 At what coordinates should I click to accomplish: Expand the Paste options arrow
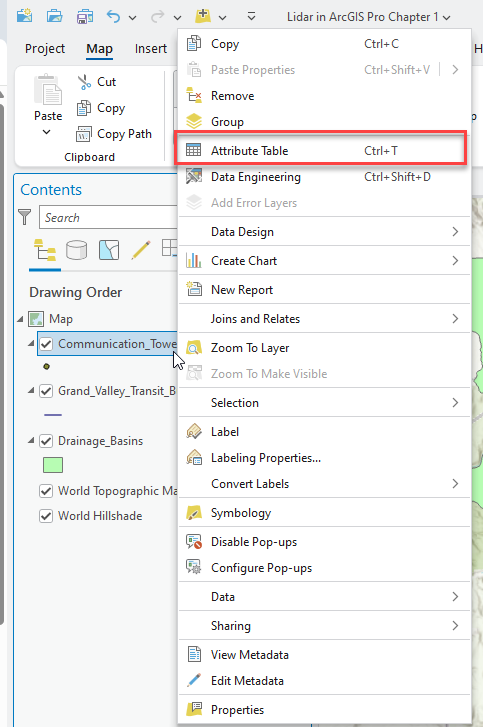coord(46,132)
